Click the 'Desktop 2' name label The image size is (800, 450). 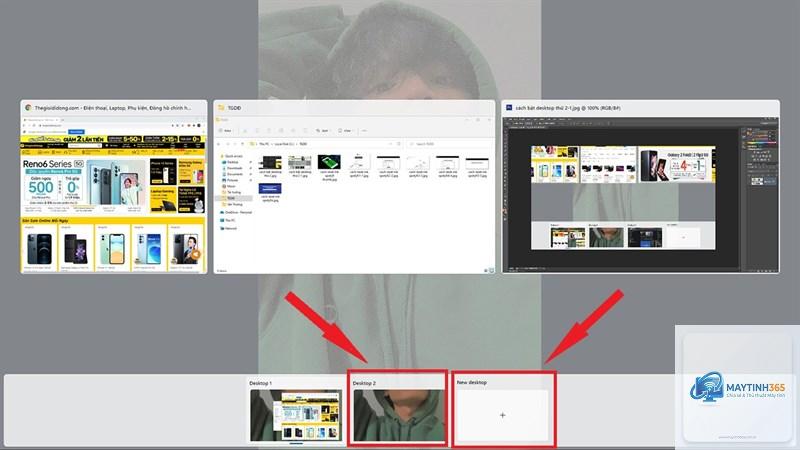pos(364,383)
